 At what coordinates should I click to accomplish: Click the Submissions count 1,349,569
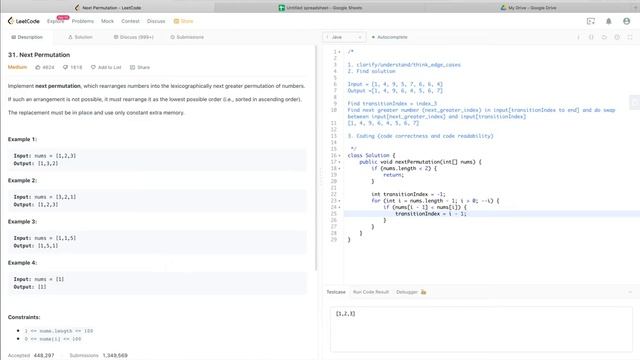tap(115, 356)
